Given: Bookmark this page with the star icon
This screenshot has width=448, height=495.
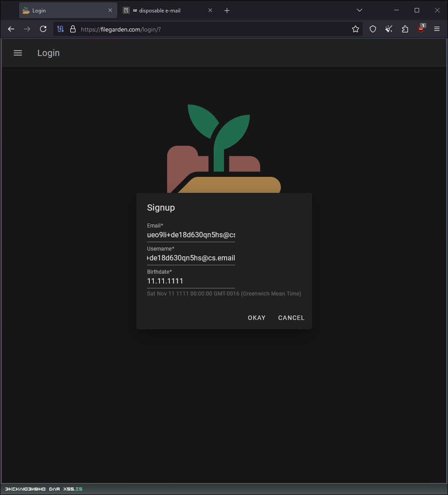Looking at the screenshot, I should [356, 29].
